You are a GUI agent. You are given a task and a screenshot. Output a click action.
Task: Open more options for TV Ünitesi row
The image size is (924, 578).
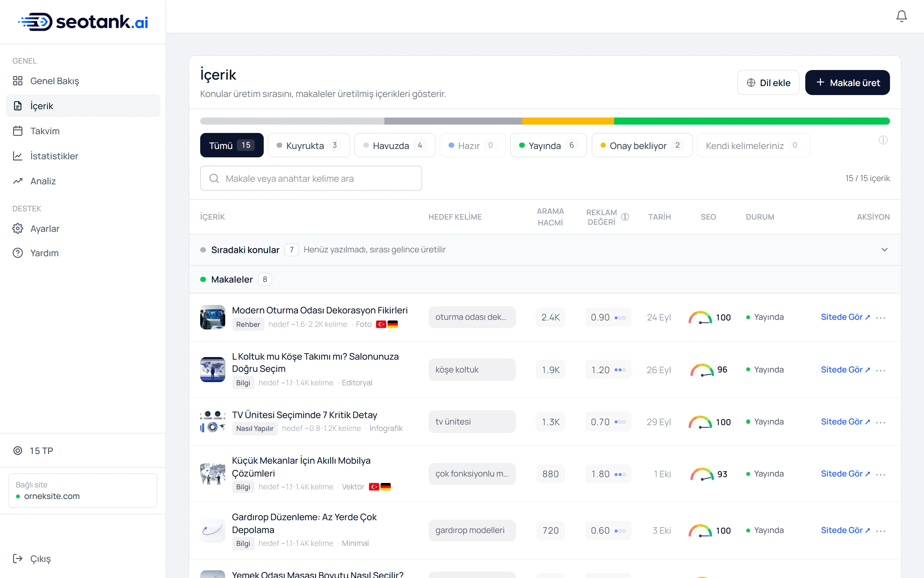pos(880,422)
